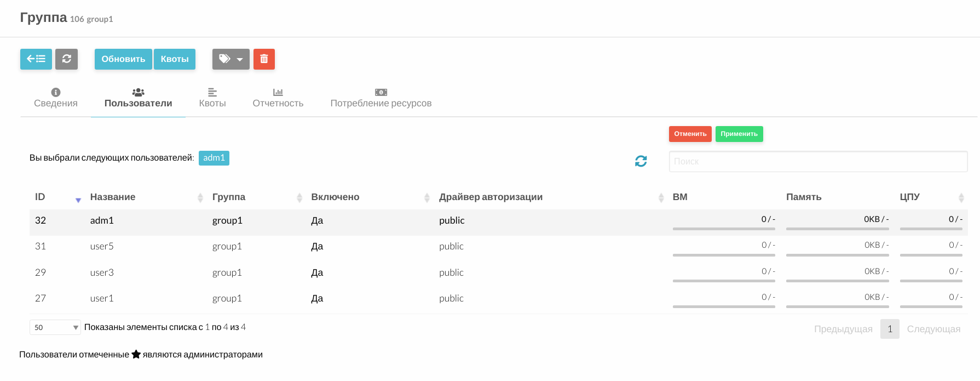Go to Следующая page

tap(933, 329)
